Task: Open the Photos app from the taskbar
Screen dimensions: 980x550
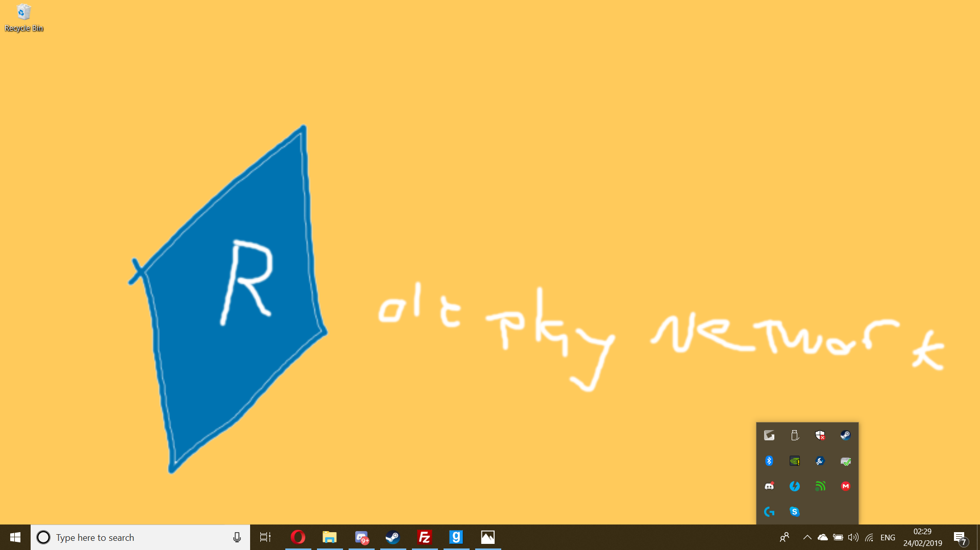Action: click(487, 537)
